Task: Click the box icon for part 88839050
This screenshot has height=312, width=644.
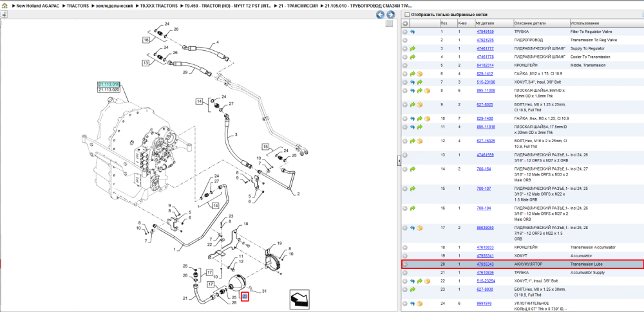Action: coord(420,228)
